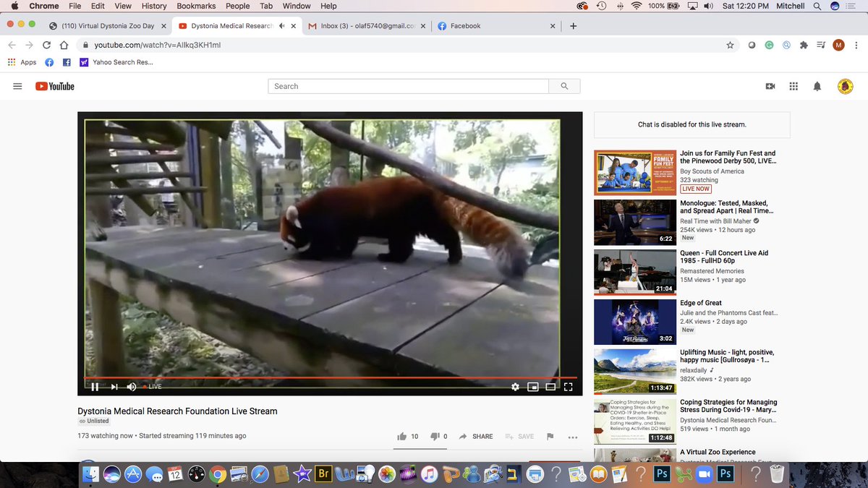868x488 pixels.
Task: Switch to Gmail Inbox tab
Action: 367,26
